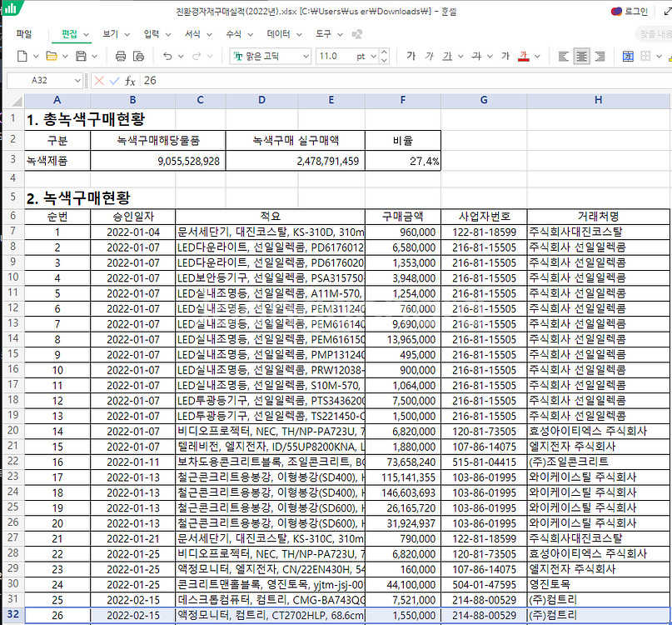Print the sheet using the printer icon
The height and width of the screenshot is (625, 672).
[121, 56]
